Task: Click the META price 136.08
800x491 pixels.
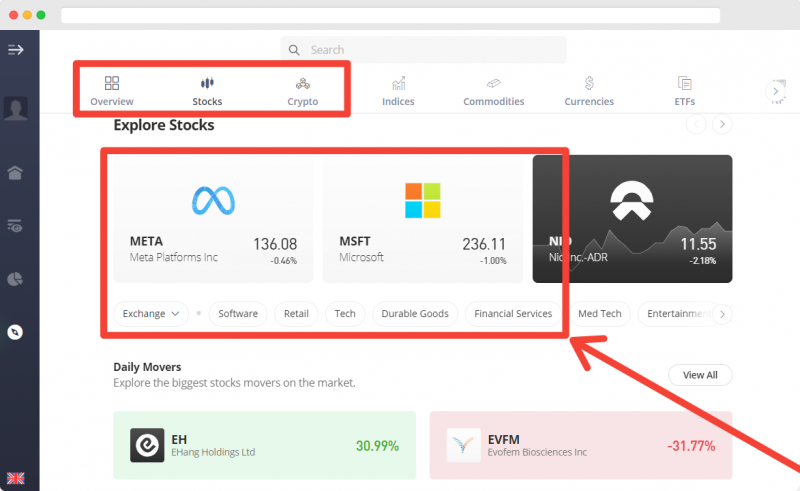Action: click(275, 244)
